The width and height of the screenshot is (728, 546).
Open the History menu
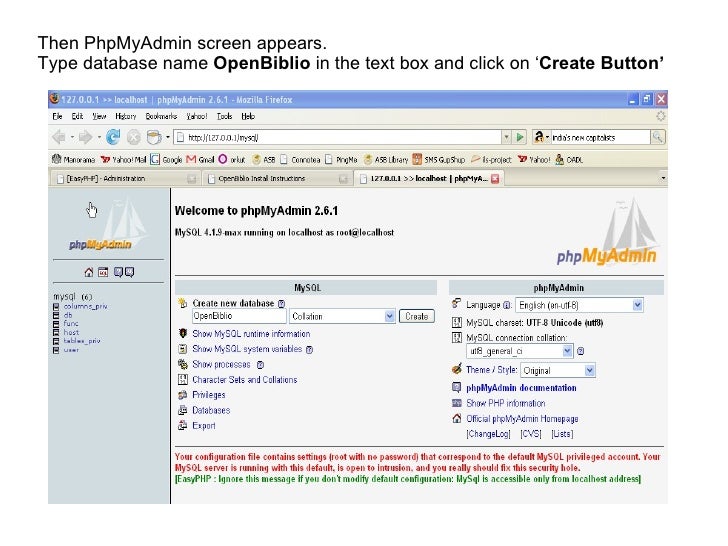[125, 116]
